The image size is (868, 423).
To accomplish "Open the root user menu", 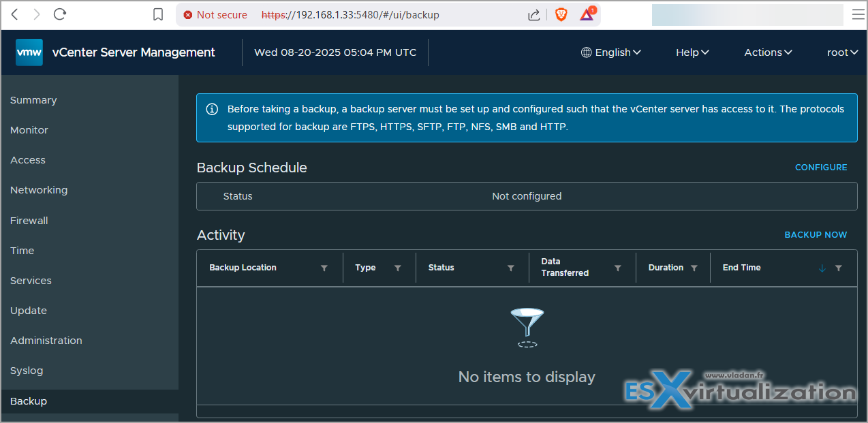I will pyautogui.click(x=842, y=52).
